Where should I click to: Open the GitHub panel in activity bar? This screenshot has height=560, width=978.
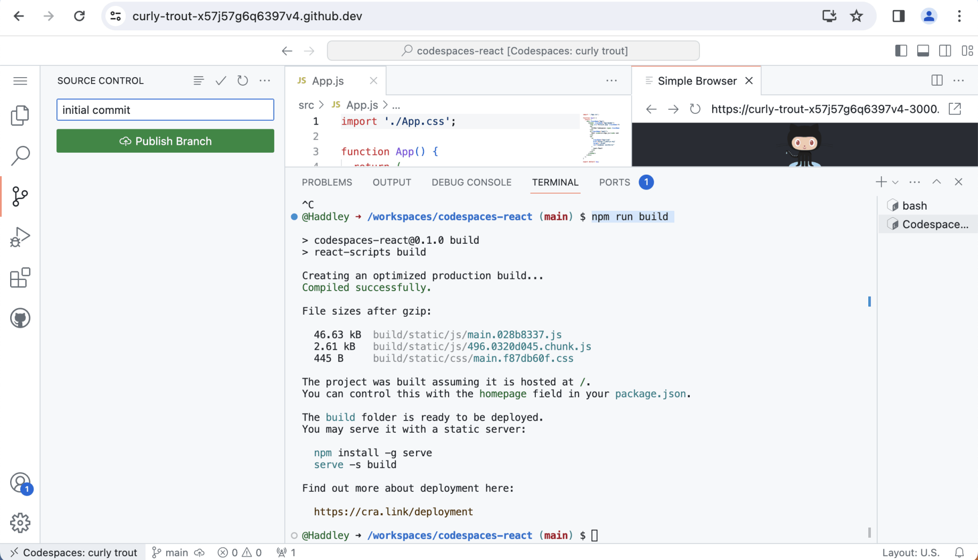(20, 318)
